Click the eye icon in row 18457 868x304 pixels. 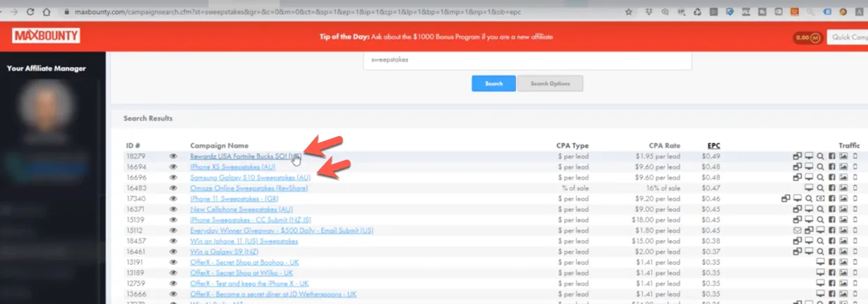(x=173, y=241)
